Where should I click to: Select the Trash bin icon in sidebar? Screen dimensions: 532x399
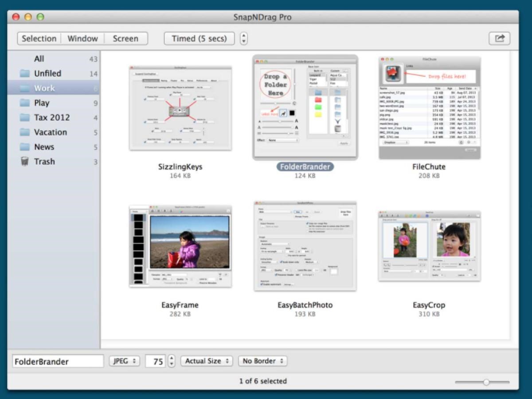[25, 161]
